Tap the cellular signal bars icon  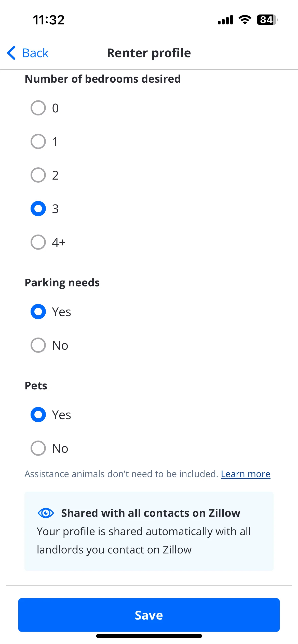[225, 20]
